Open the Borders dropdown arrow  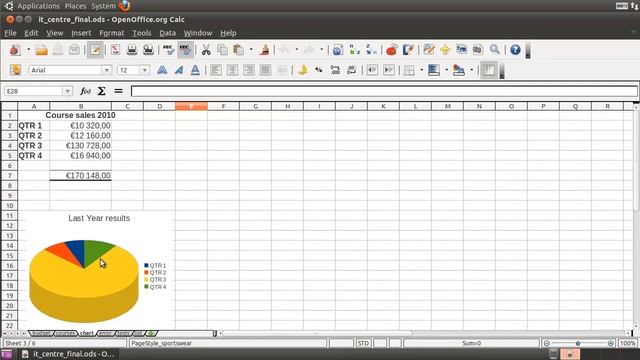click(421, 70)
